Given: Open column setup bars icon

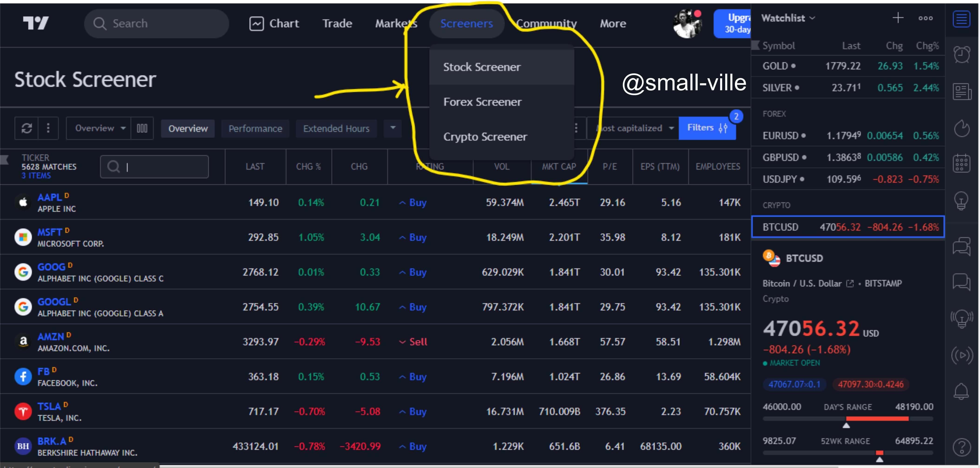Looking at the screenshot, I should [x=142, y=128].
